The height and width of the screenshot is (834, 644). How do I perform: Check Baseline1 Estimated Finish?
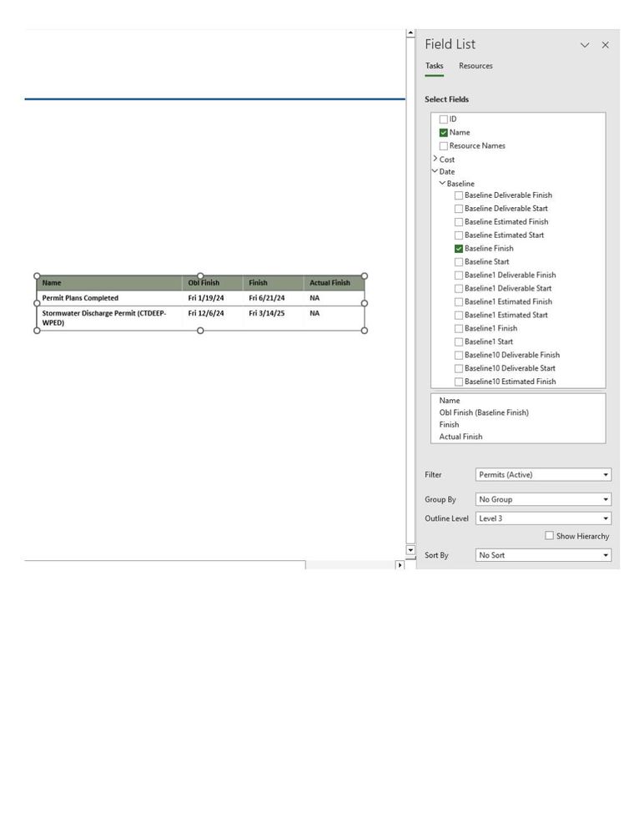tap(459, 301)
